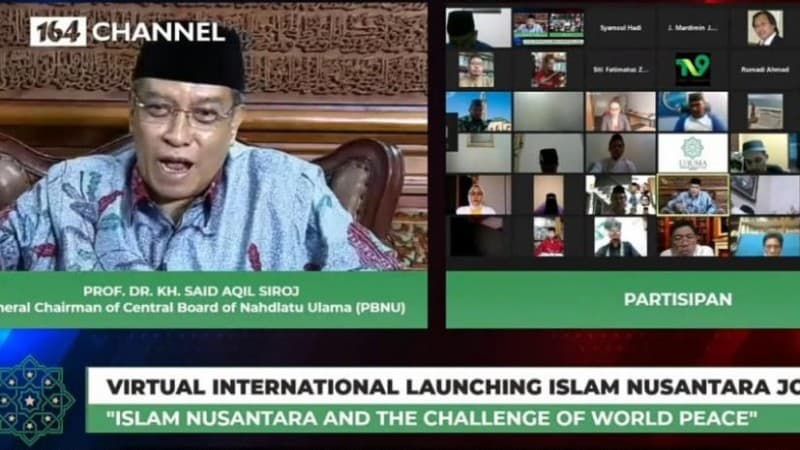Select the bottom-row man in white with glasses
800x450 pixels.
(x=692, y=237)
